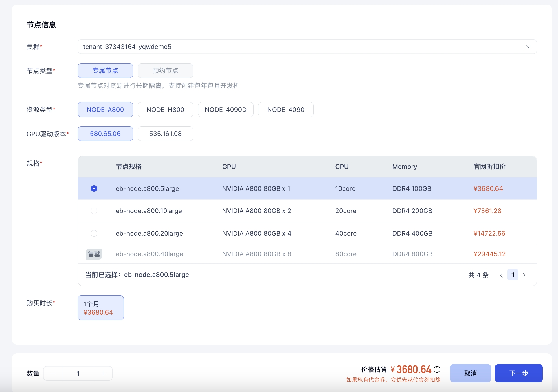Click the 取消 cancel button
Screen dimensions: 558x392
click(470, 373)
